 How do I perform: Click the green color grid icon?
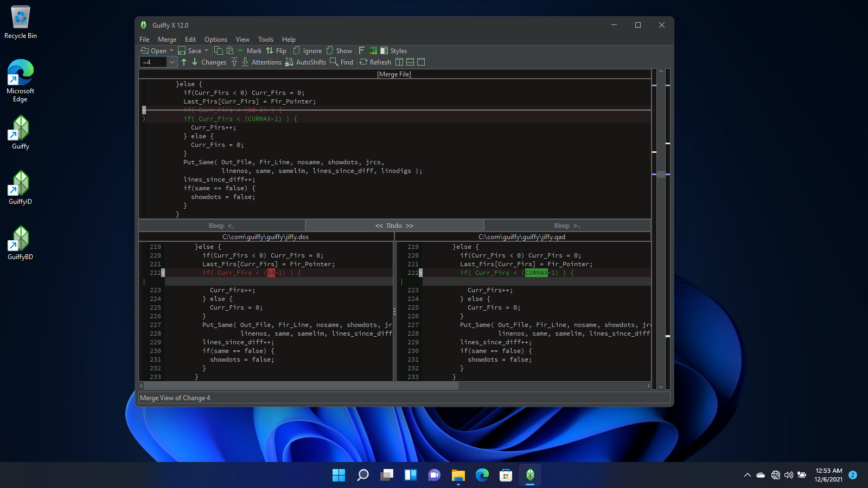point(373,50)
